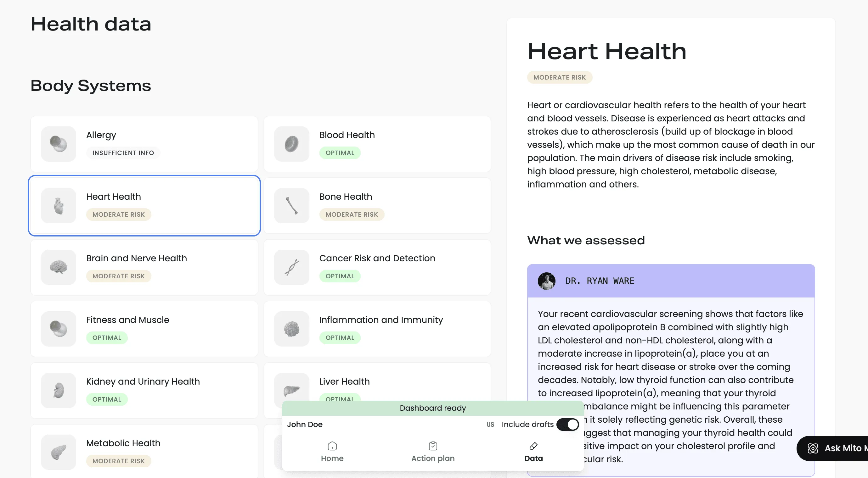Click the blood cell icon on Blood Health card

click(291, 144)
